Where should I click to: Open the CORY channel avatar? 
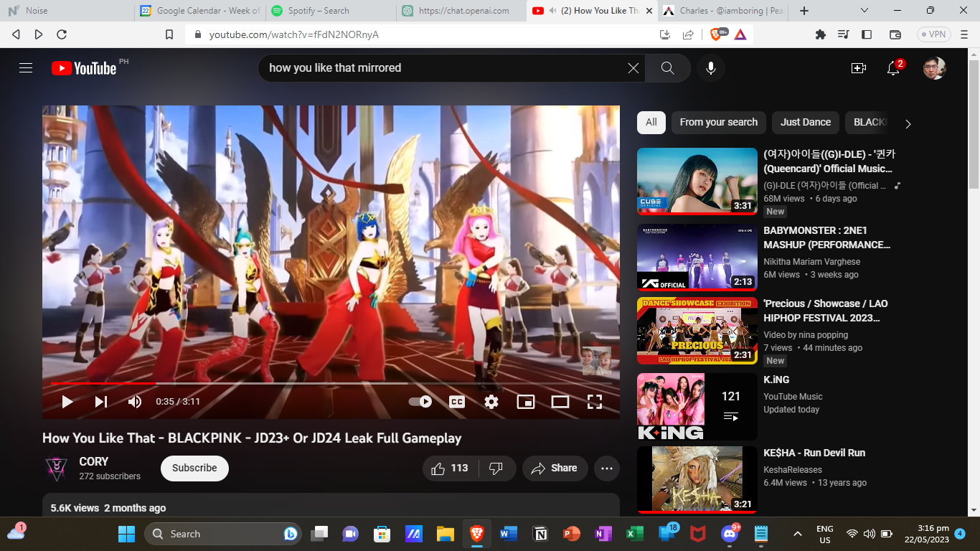pos(57,468)
